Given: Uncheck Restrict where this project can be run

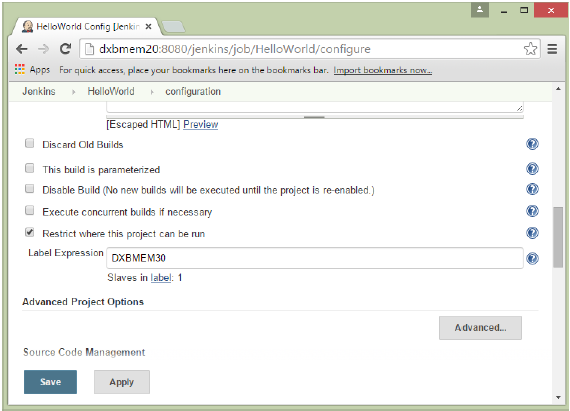Looking at the screenshot, I should [x=29, y=232].
